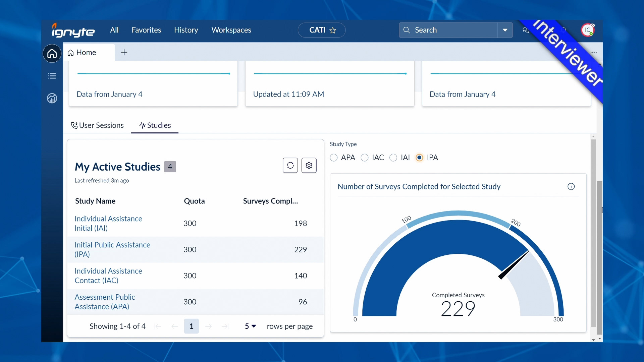This screenshot has width=644, height=362.
Task: Select the IAC study type radio
Action: 365,158
